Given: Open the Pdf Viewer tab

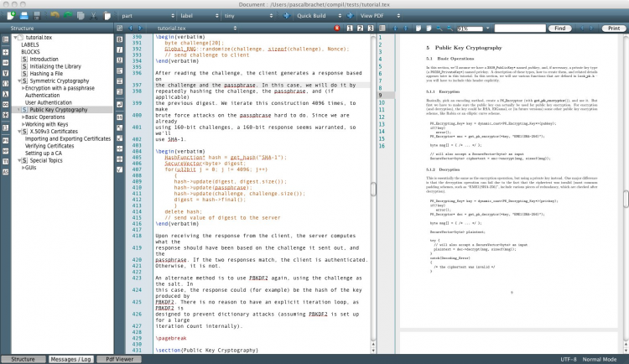Looking at the screenshot, I should tap(118, 359).
